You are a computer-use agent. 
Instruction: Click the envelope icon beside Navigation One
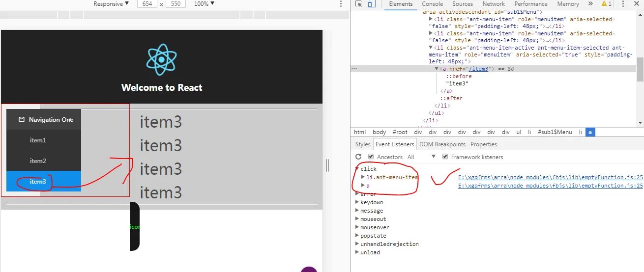[21, 119]
